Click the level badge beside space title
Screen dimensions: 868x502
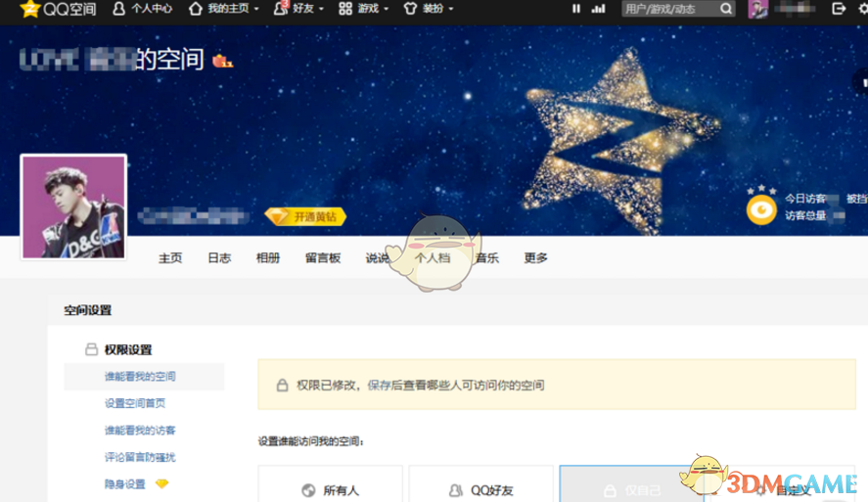click(x=222, y=61)
